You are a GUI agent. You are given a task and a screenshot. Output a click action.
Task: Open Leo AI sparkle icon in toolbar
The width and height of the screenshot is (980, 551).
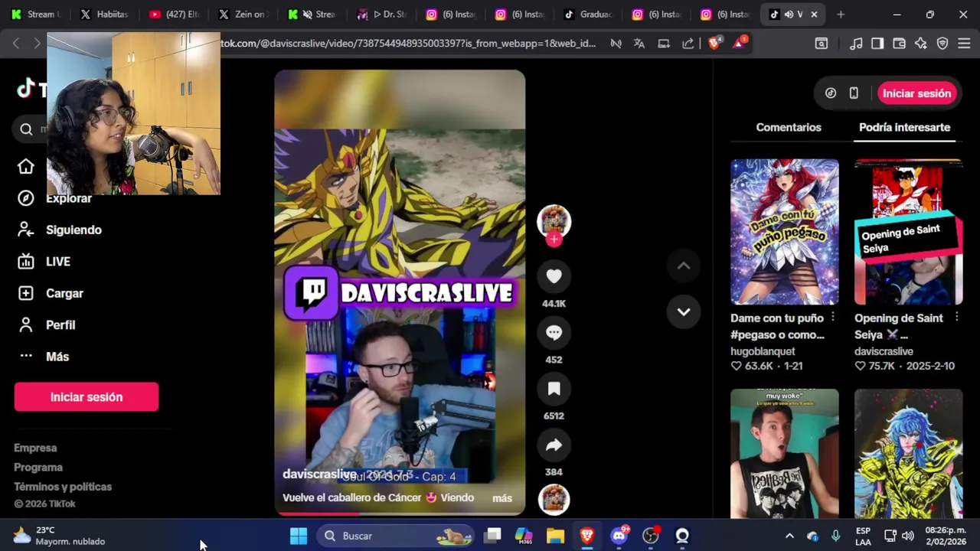click(921, 44)
